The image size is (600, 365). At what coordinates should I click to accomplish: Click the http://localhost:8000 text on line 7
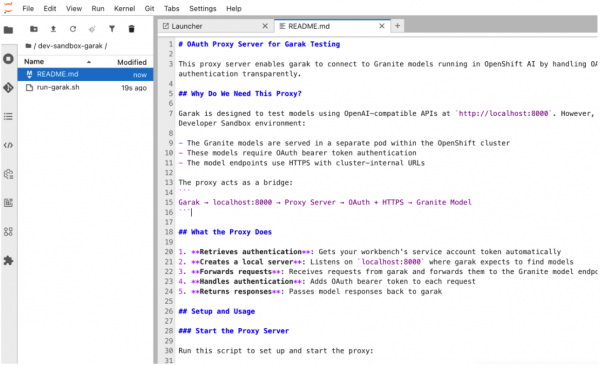point(503,113)
